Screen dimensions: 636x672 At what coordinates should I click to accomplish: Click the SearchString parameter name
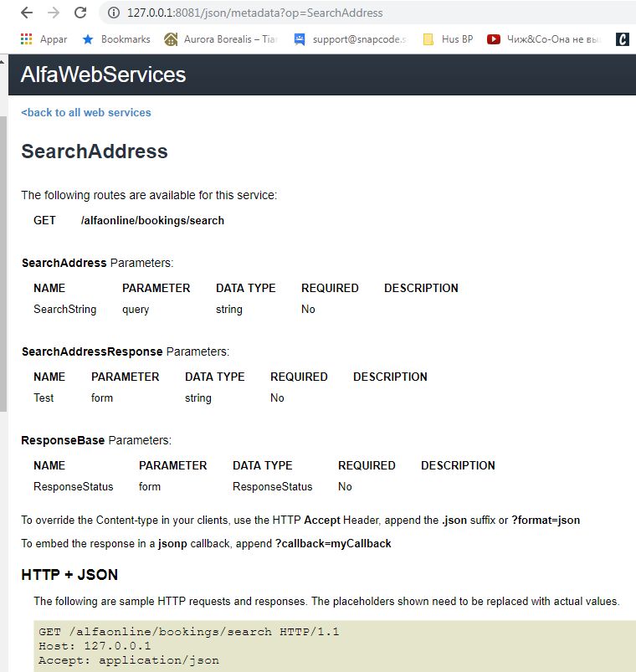click(64, 309)
